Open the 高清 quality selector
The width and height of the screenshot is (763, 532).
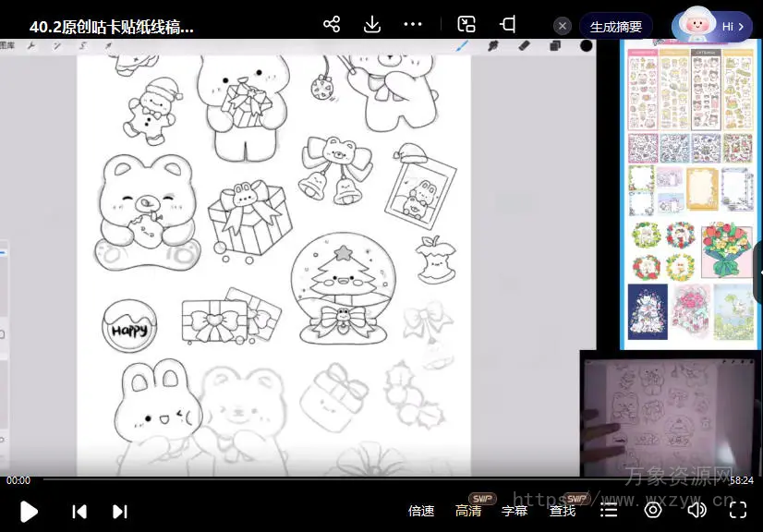(x=468, y=511)
